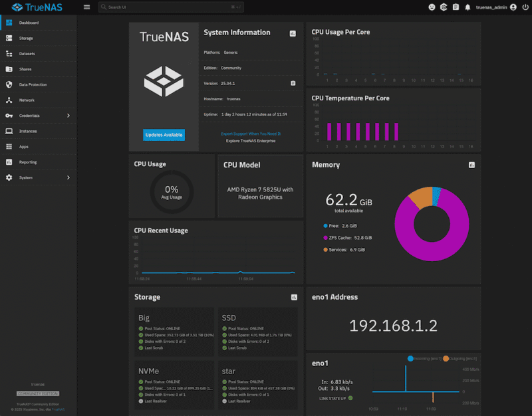The height and width of the screenshot is (416, 532).
Task: Click the 62.2 GiB total available value
Action: pos(348,200)
